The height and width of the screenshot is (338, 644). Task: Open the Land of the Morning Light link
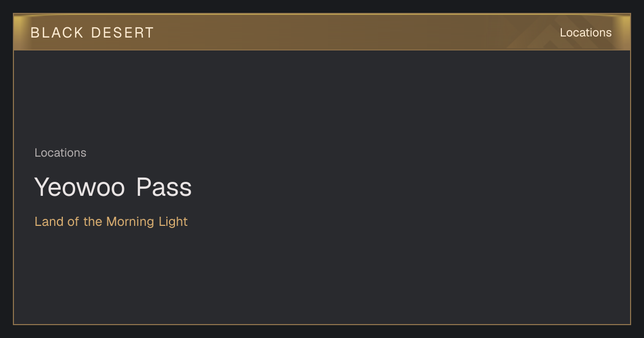pos(111,222)
